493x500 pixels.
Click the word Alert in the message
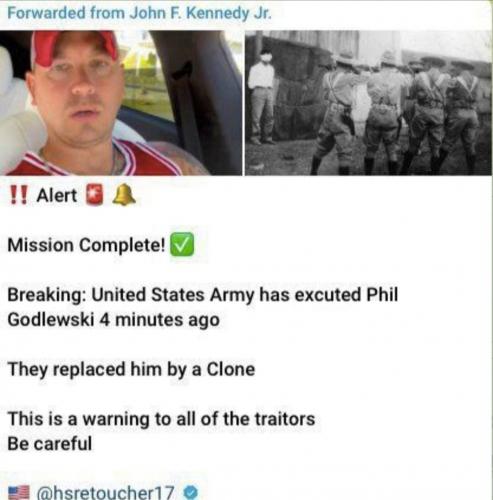[x=57, y=195]
